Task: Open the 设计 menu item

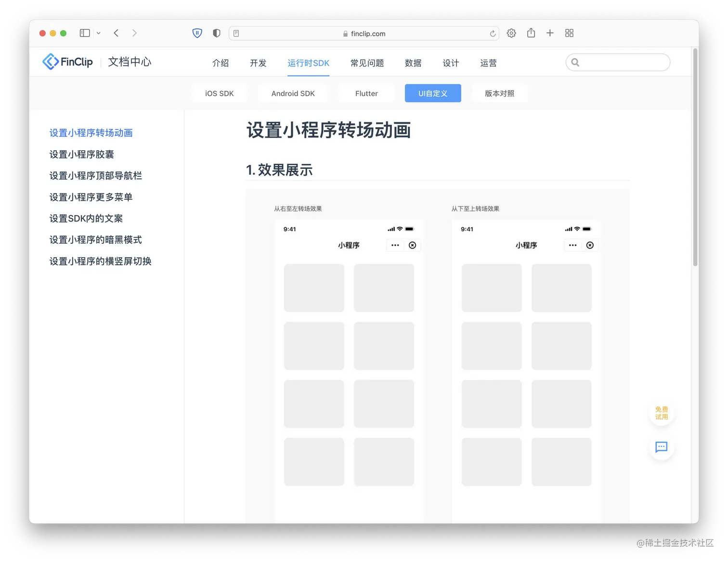Action: 451,63
